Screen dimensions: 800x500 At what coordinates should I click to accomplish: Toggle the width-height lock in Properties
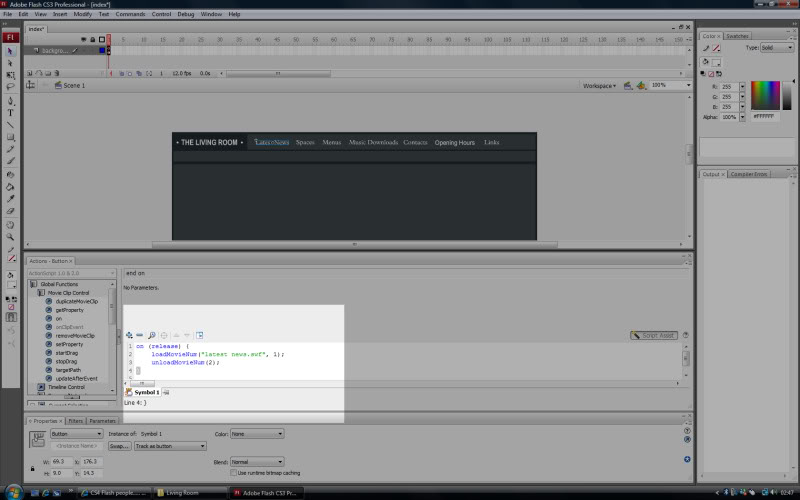coord(30,467)
